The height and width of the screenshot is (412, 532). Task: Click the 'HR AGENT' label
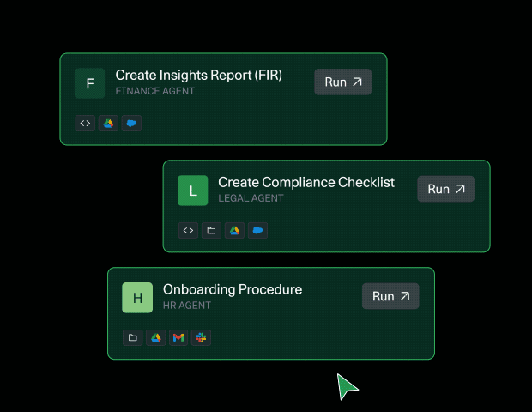click(186, 306)
